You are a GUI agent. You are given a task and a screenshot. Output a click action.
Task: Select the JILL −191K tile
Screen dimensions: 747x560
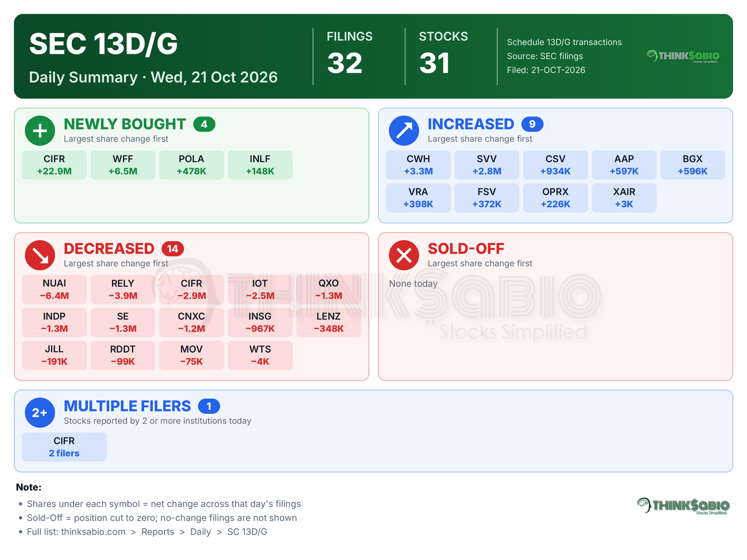54,355
